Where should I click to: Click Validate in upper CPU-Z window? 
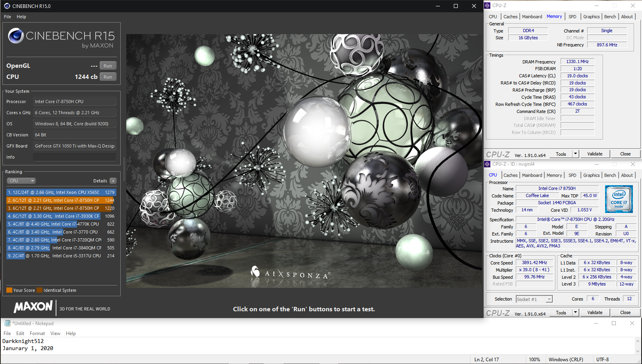pos(595,154)
